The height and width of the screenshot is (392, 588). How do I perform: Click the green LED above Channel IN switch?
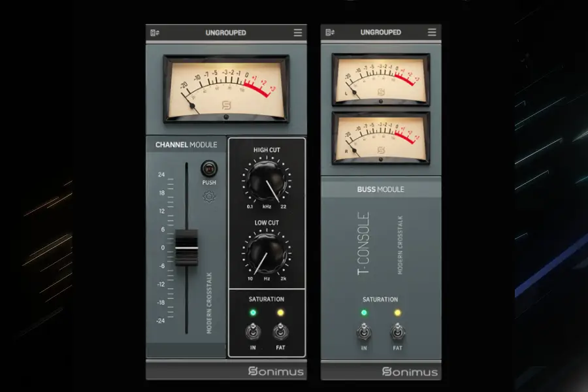click(253, 312)
